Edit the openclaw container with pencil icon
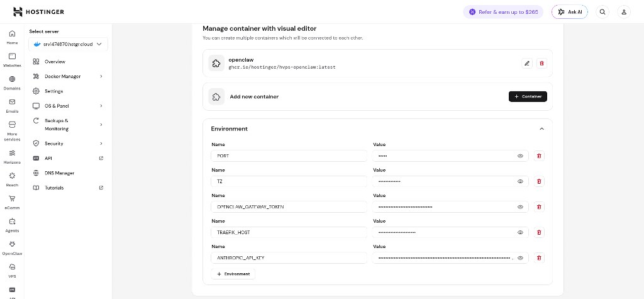The width and height of the screenshot is (644, 299). 527,64
